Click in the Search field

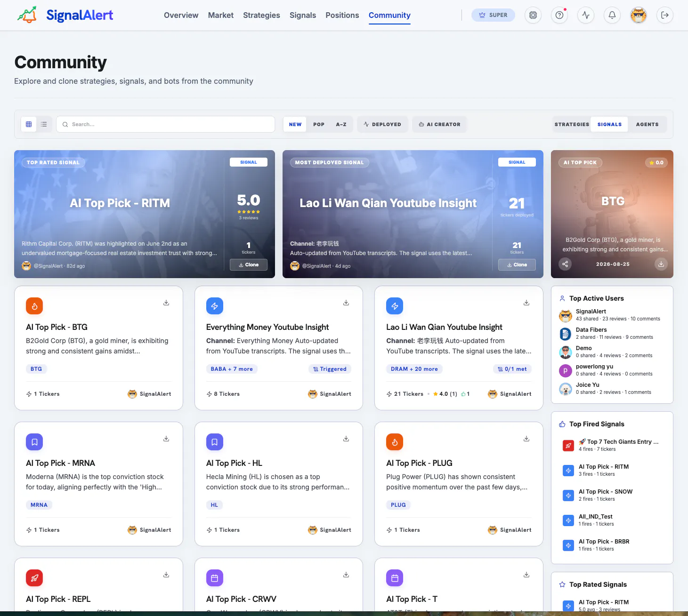coord(165,124)
